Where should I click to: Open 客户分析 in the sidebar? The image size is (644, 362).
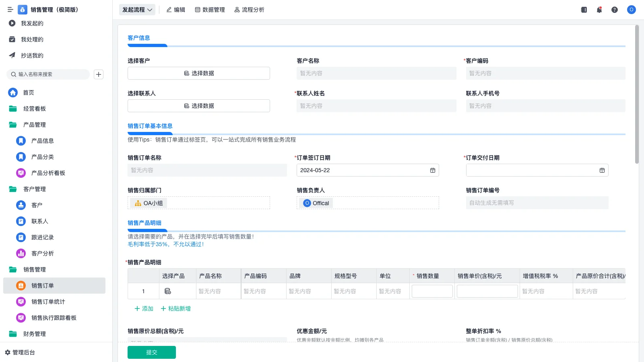click(42, 253)
